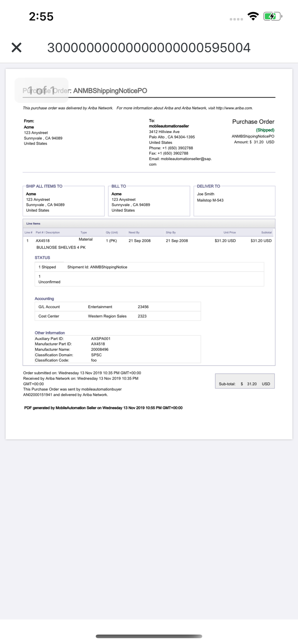The height and width of the screenshot is (644, 298).
Task: Tap the document title number 300000000000000000000595004
Action: coord(149,47)
